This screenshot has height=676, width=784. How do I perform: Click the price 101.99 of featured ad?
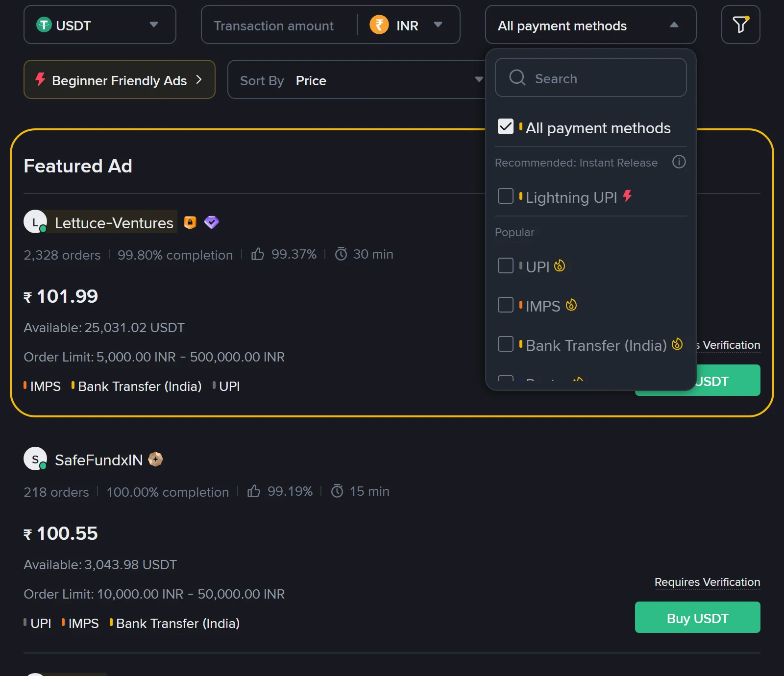tap(61, 296)
